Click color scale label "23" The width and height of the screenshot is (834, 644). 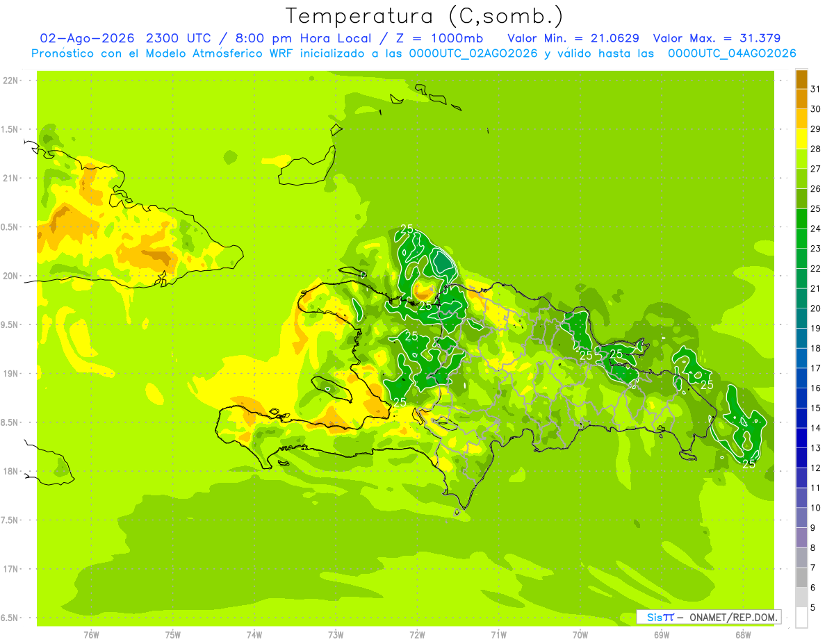click(x=815, y=249)
